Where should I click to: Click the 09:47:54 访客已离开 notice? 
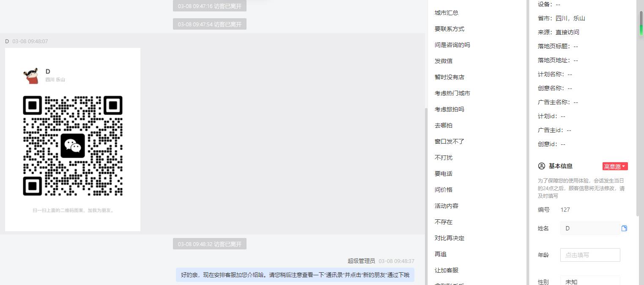click(x=210, y=24)
